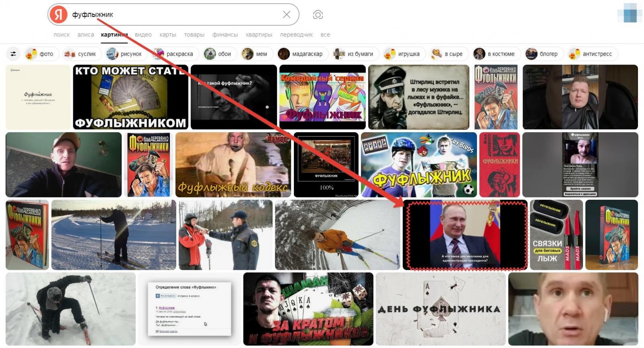Clear the search query with the X icon

287,15
